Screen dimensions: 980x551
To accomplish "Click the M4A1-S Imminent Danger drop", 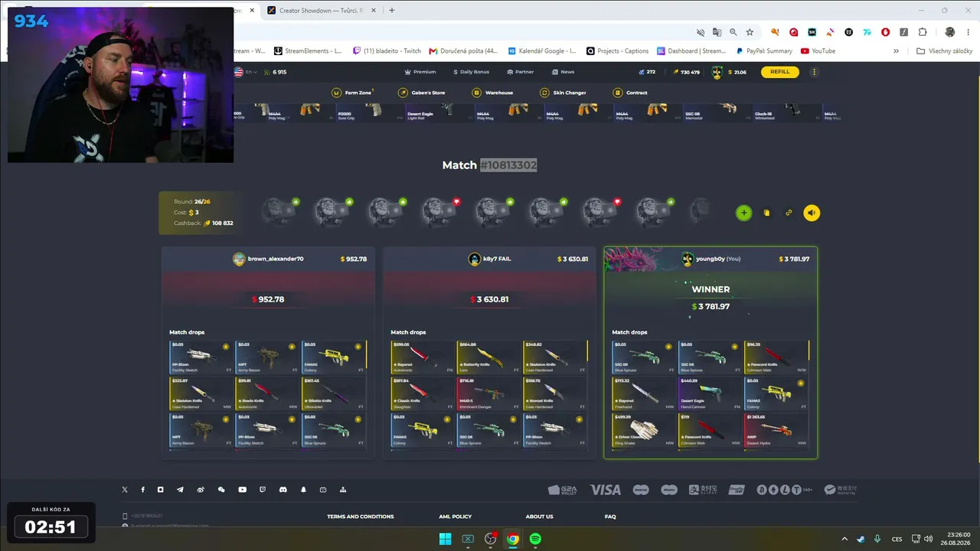I will coord(488,393).
